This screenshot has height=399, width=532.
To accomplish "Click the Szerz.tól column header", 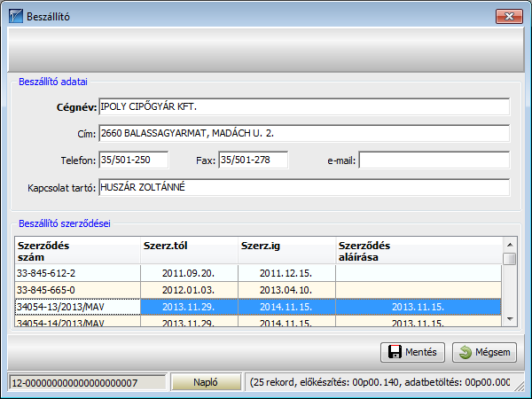I will coord(190,251).
